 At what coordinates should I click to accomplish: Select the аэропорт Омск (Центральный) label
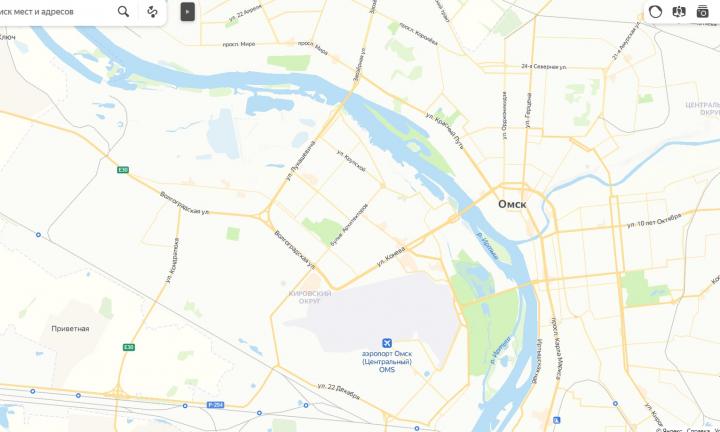387,361
